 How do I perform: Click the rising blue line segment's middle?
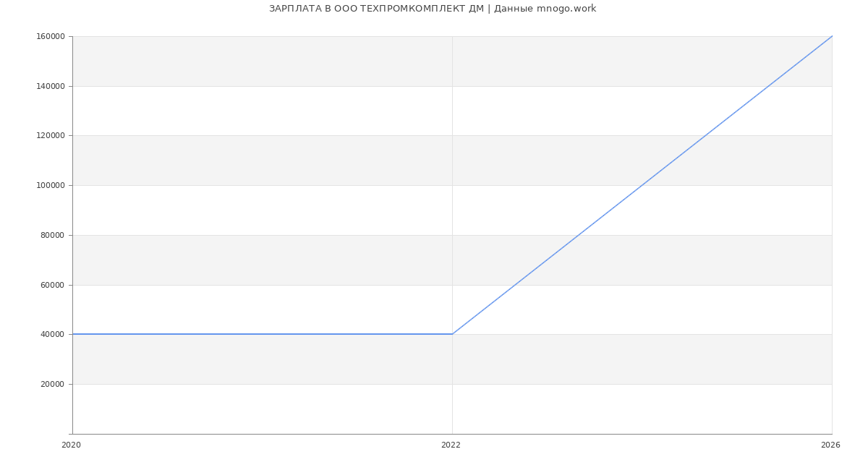click(642, 185)
